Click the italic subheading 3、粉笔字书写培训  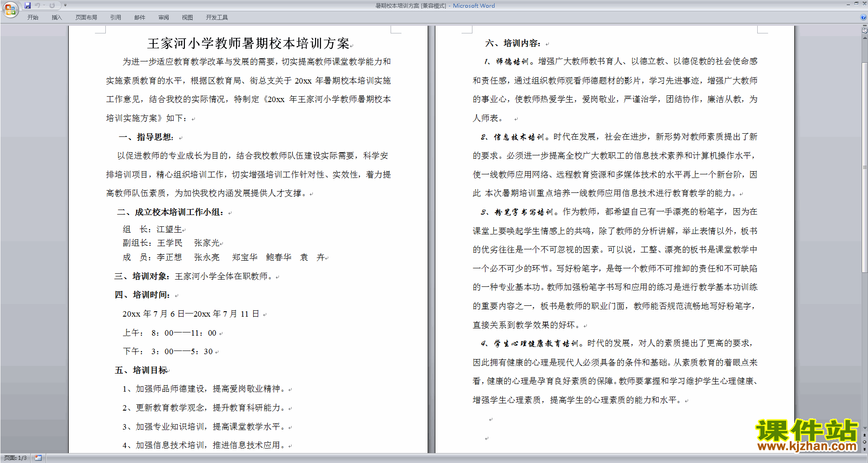[x=517, y=212]
